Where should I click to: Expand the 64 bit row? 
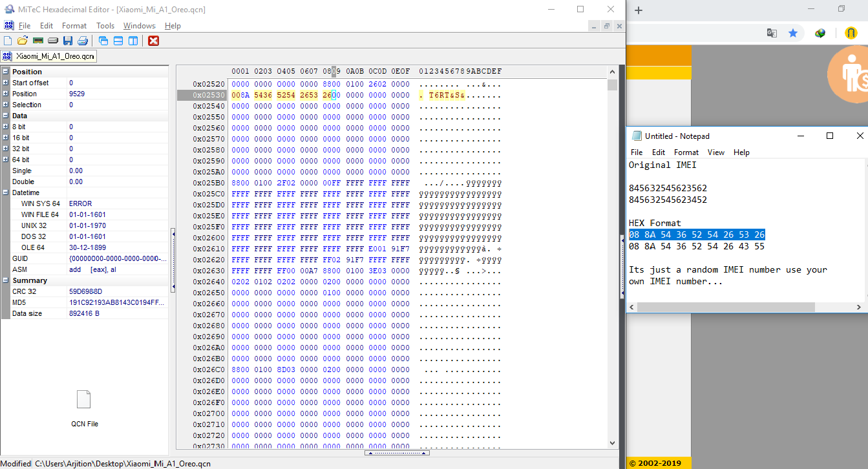click(6, 160)
